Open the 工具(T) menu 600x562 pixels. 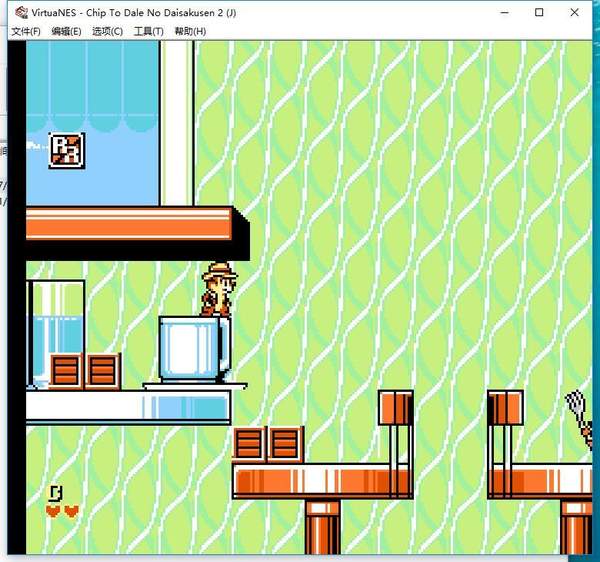(x=149, y=31)
